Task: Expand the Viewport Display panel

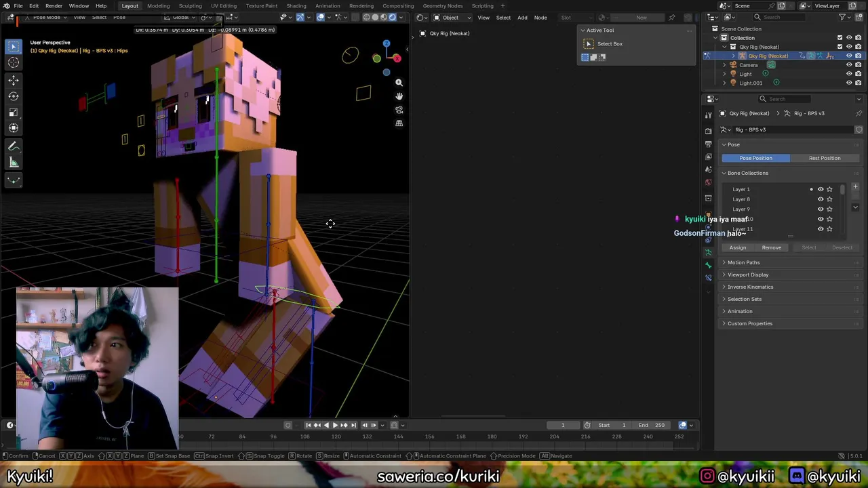Action: click(x=748, y=274)
